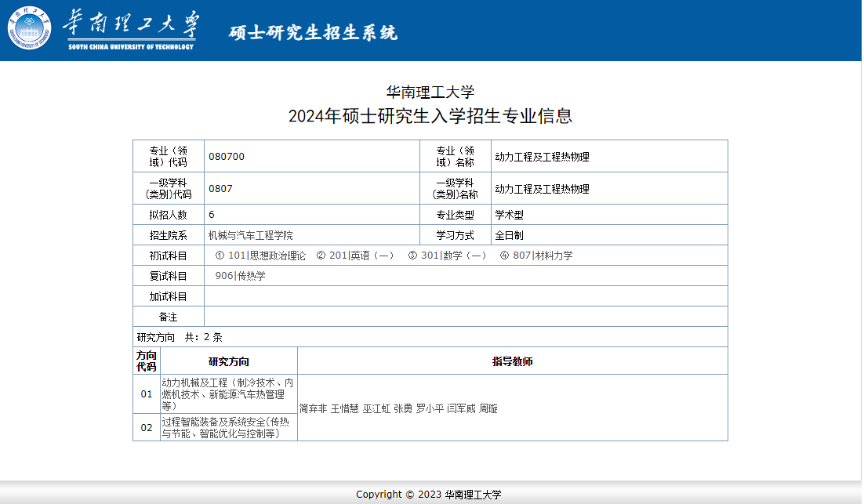Click advisor name 简弃非
The image size is (864, 504).
(313, 408)
